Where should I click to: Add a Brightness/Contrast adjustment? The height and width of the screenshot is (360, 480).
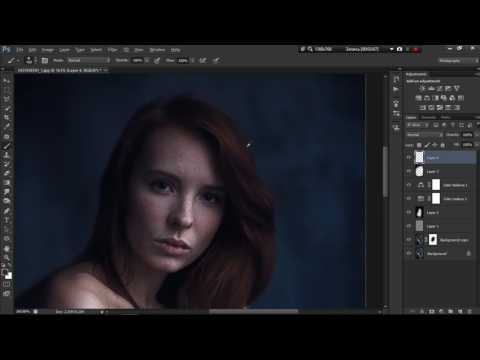pos(422,88)
